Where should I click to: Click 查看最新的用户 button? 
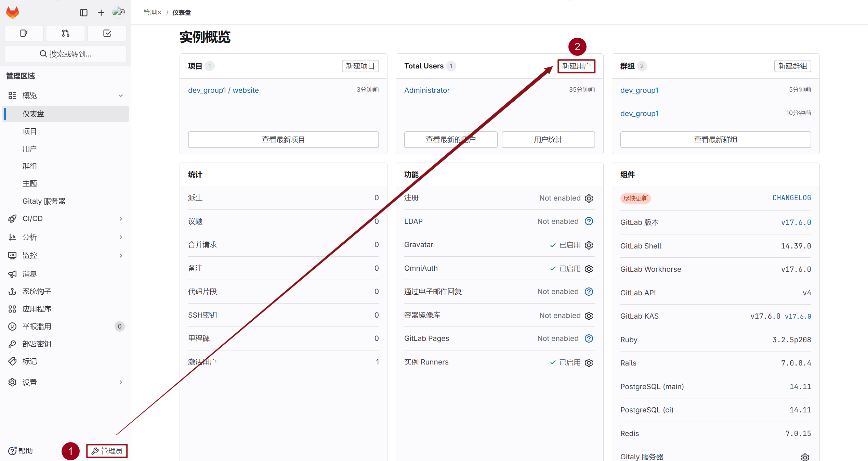pyautogui.click(x=450, y=140)
